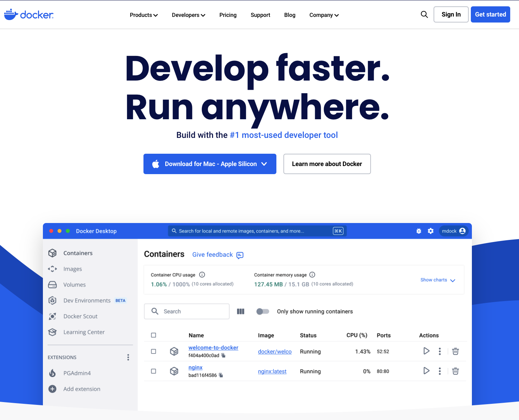Click the CPU usage info icon
Image resolution: width=519 pixels, height=420 pixels.
pos(202,275)
